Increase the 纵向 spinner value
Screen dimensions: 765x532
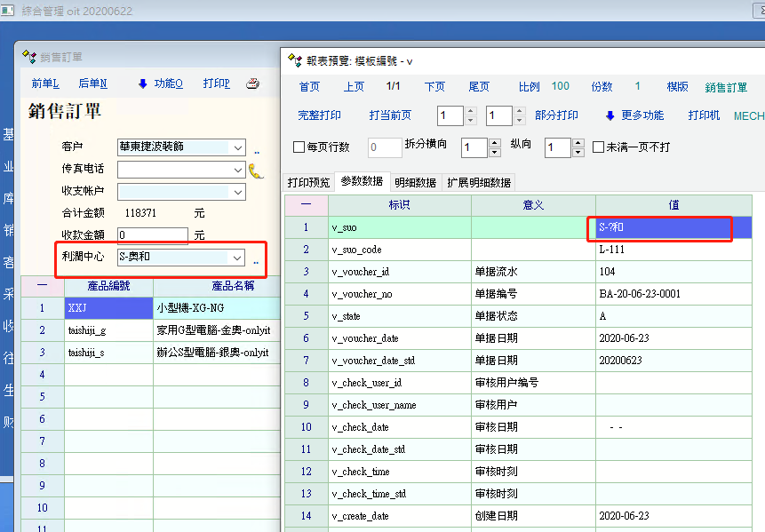pos(578,143)
